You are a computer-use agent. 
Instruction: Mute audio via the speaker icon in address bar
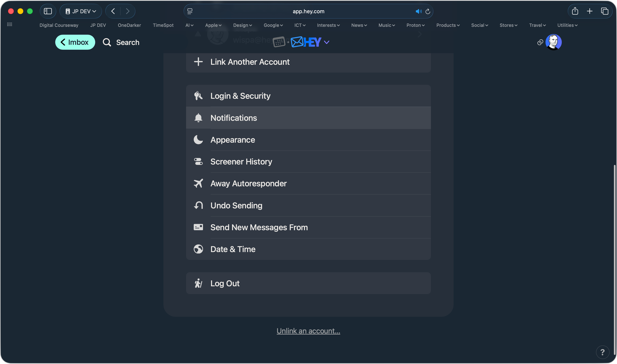click(x=418, y=11)
